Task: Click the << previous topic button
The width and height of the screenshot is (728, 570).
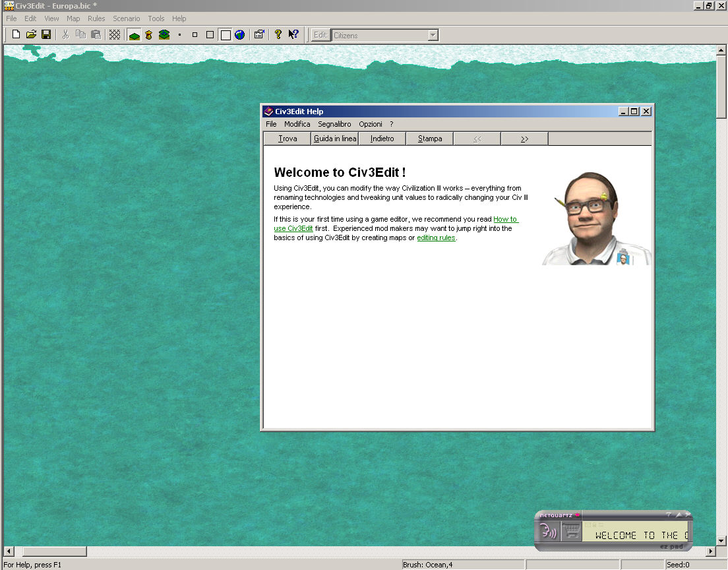Action: 477,139
